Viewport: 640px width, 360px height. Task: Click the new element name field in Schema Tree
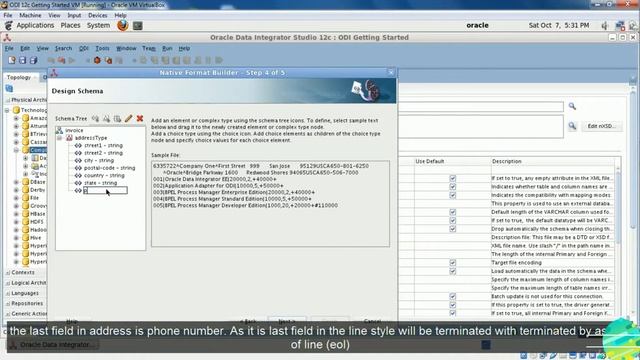point(105,190)
